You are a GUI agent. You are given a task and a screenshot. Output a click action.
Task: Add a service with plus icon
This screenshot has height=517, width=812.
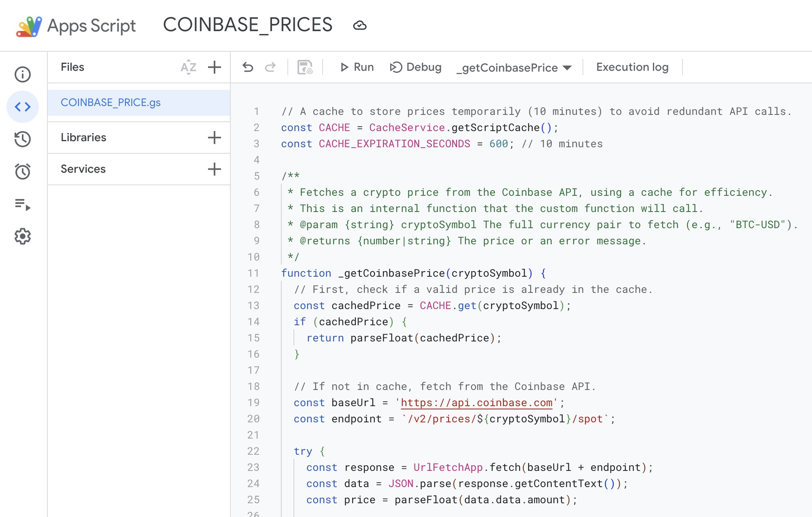click(215, 169)
